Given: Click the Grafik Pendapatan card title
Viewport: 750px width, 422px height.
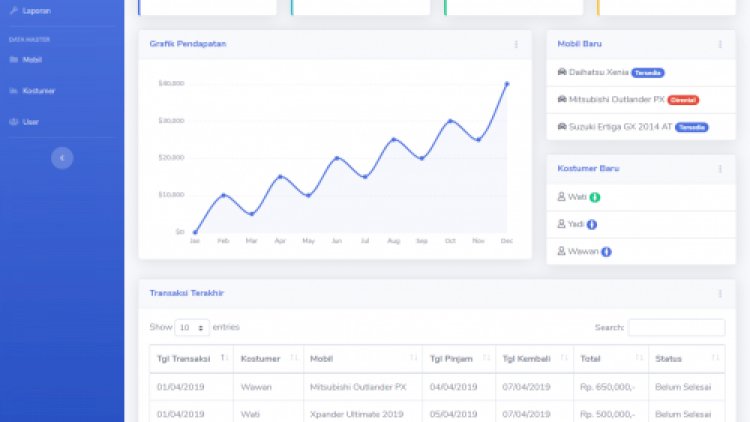Looking at the screenshot, I should [x=188, y=44].
